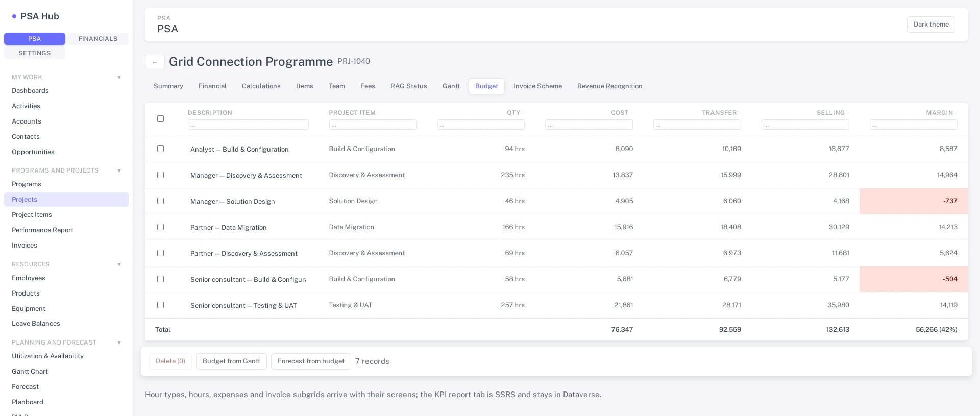
Task: Select the Budget tab
Action: pos(486,86)
